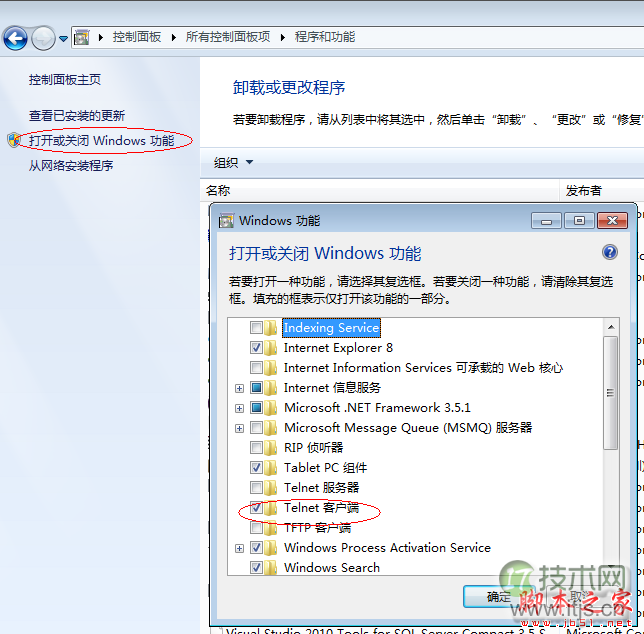Screen dimensions: 644x634
Task: Click the features list scrollbar thumb
Action: point(611,393)
